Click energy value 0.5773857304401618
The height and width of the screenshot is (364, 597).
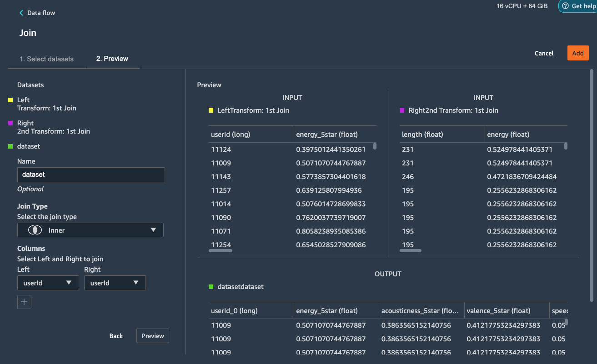(331, 177)
